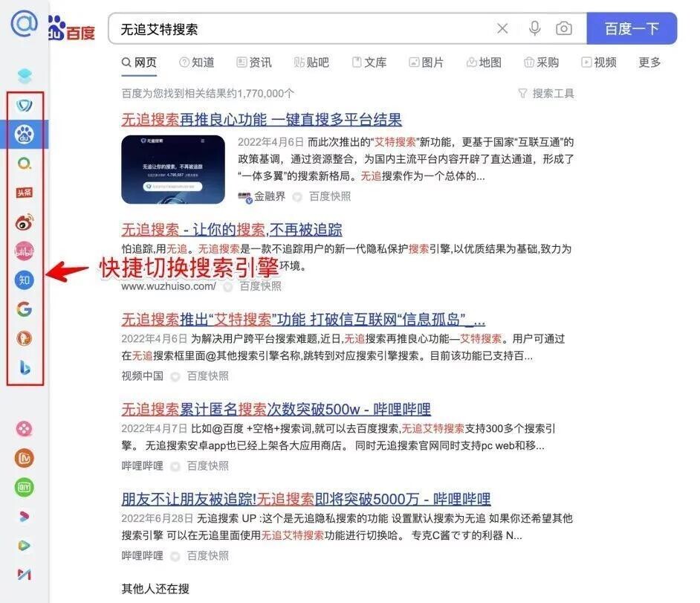The height and width of the screenshot is (603, 700).
Task: Switch to the 图片 tab
Action: [427, 62]
